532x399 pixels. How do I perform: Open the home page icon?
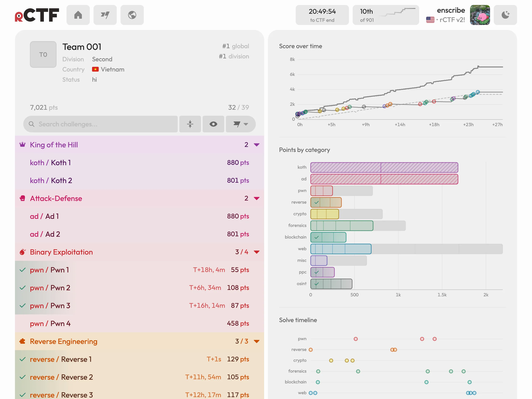(78, 15)
